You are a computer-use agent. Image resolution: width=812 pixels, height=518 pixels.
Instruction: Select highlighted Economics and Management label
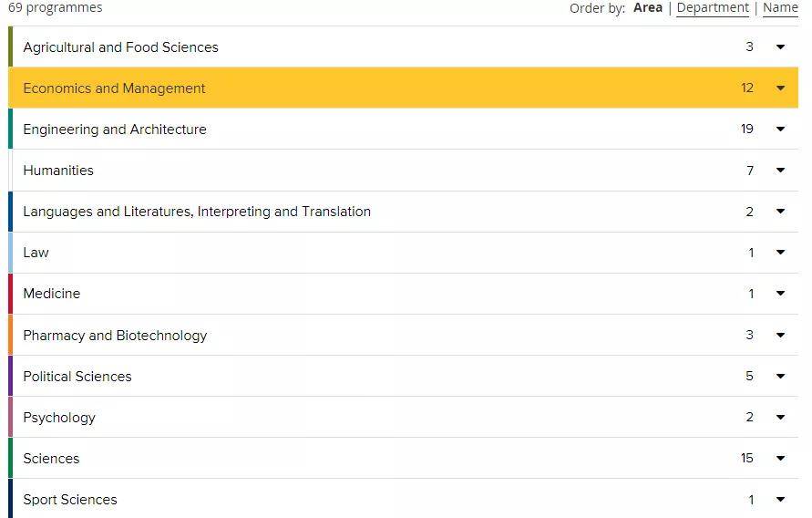pyautogui.click(x=115, y=88)
